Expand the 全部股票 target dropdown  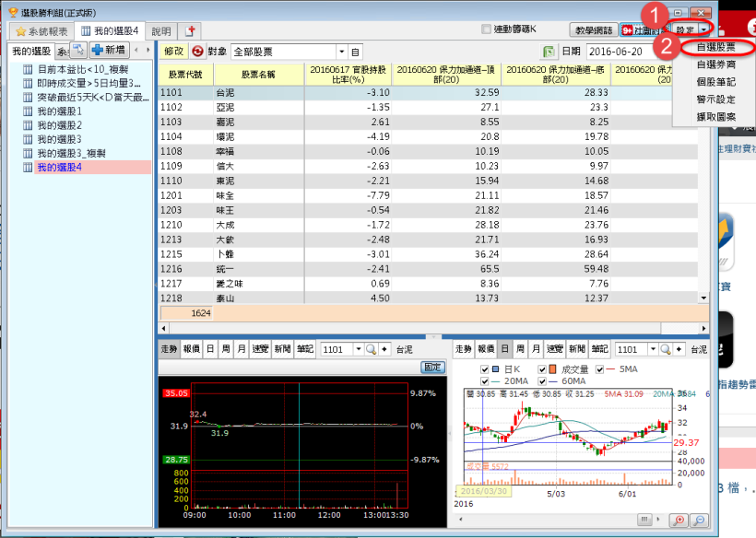coord(342,52)
